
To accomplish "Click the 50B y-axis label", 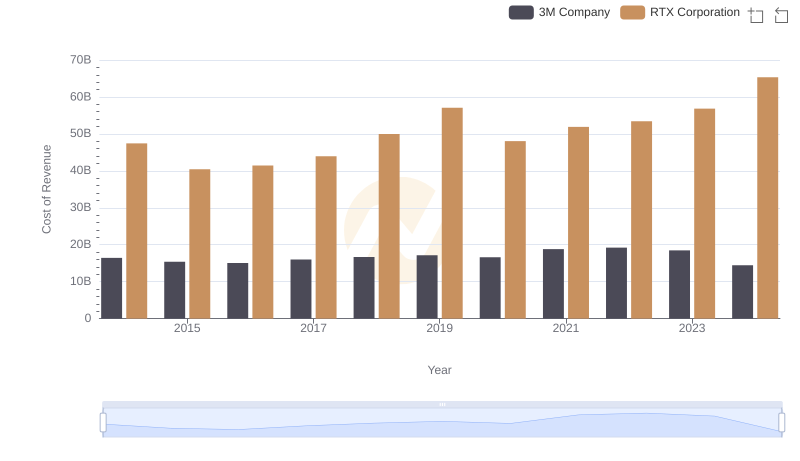I will (81, 133).
